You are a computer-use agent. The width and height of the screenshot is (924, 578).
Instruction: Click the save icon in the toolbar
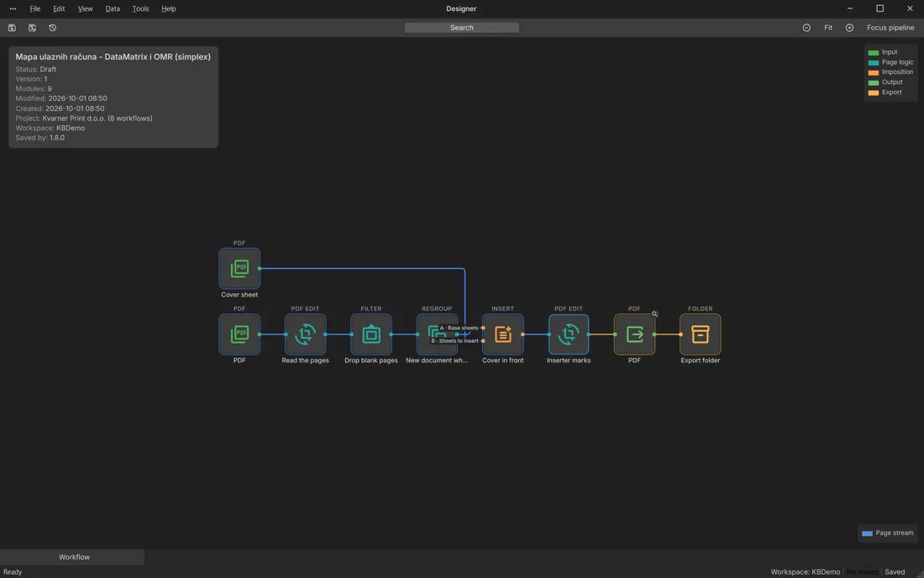click(12, 28)
